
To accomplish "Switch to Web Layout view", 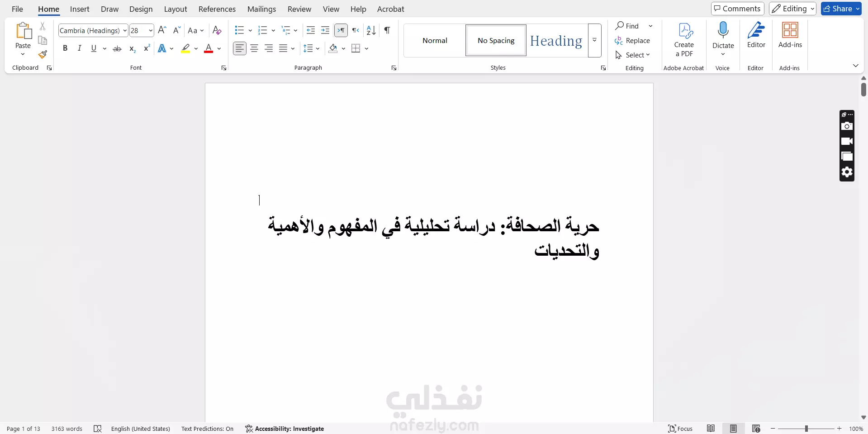I will (x=756, y=429).
